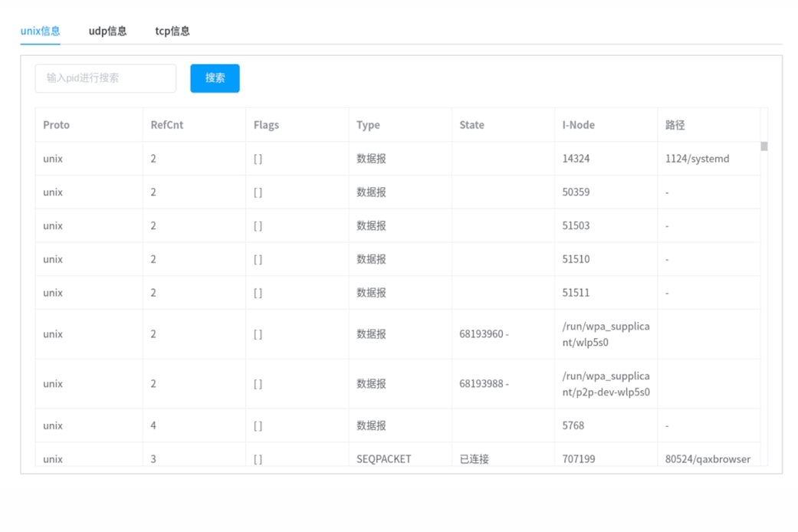Click the vertical scrollbar thumb in table
Viewport: 798px width, 532px height.
(764, 146)
